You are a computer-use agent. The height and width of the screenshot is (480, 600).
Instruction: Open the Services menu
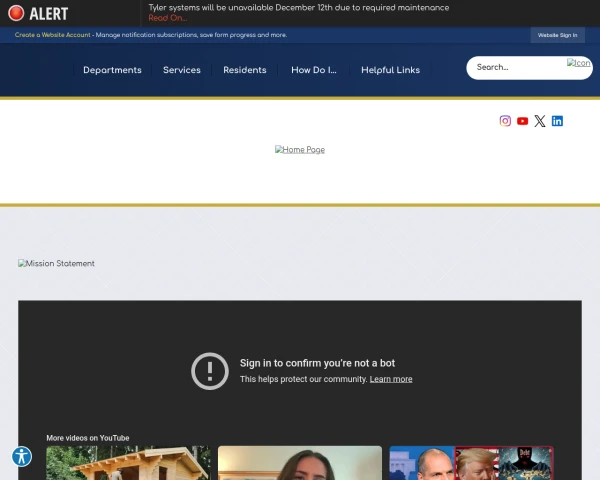pyautogui.click(x=182, y=70)
